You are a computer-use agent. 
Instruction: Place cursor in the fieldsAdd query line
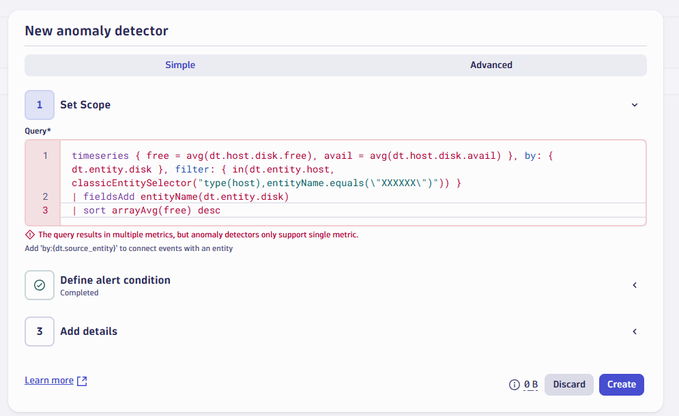[x=180, y=197]
